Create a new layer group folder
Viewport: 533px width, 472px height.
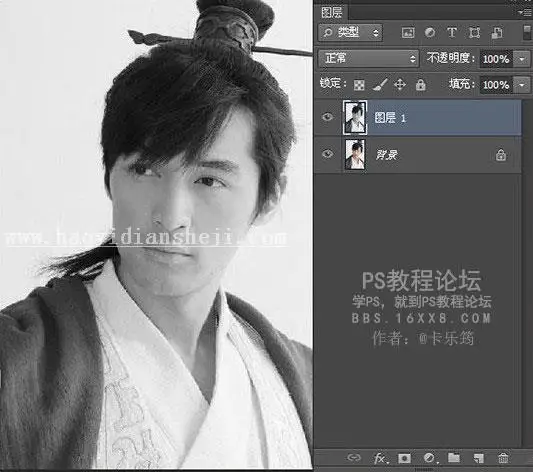coord(454,458)
